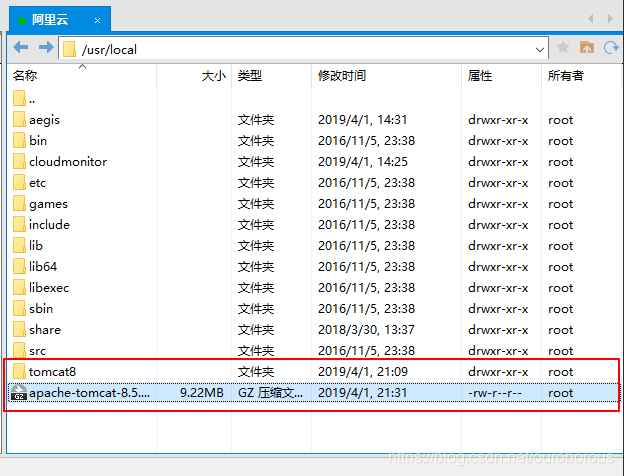This screenshot has width=624, height=476.
Task: Click the games folder name
Action: pyautogui.click(x=48, y=204)
